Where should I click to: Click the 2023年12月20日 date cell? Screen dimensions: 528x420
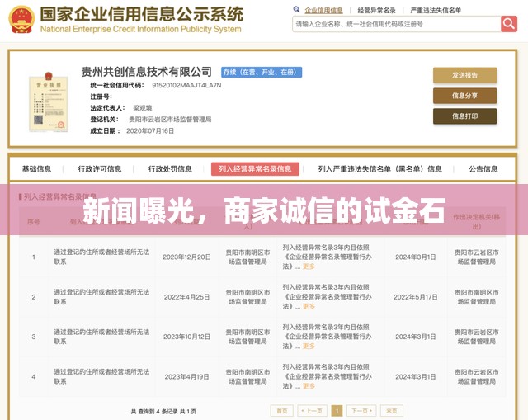coord(187,257)
